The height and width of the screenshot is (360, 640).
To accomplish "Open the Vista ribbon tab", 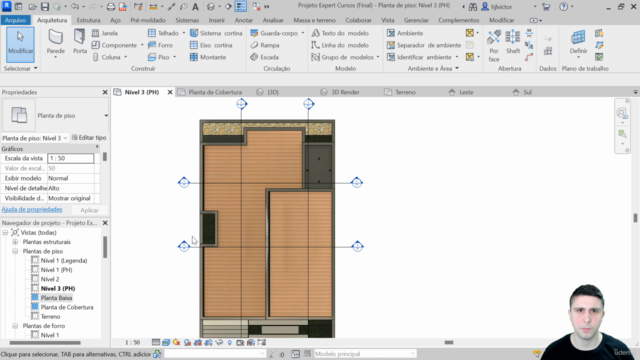I will tap(388, 20).
